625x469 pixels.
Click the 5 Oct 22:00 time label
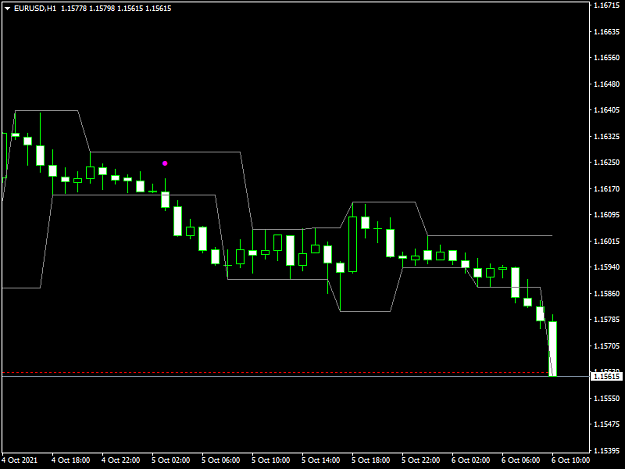click(x=421, y=460)
